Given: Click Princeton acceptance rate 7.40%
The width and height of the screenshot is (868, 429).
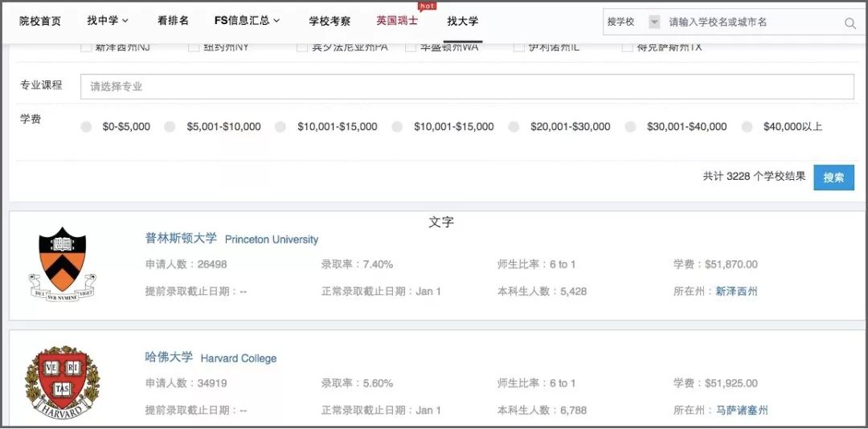Looking at the screenshot, I should point(378,264).
